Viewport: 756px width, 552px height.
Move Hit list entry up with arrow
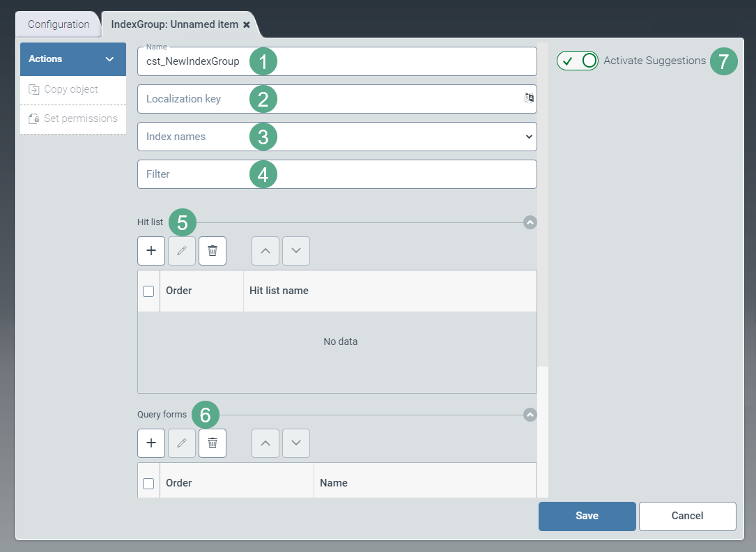265,251
